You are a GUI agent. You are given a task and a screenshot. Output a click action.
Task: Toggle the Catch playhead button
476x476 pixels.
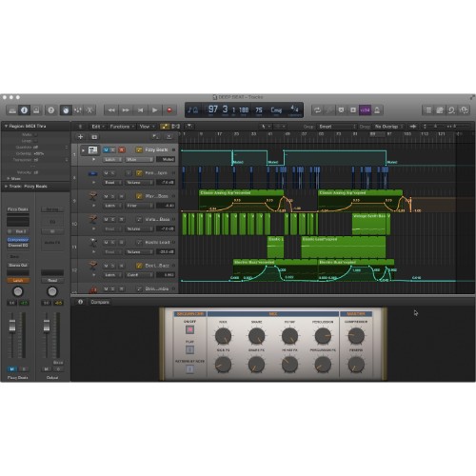click(189, 127)
